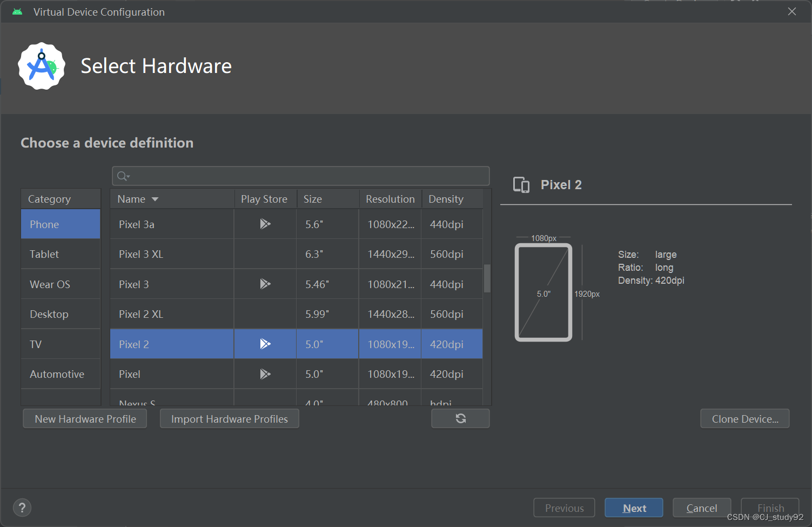Image resolution: width=812 pixels, height=527 pixels.
Task: Click the Next button
Action: [634, 508]
